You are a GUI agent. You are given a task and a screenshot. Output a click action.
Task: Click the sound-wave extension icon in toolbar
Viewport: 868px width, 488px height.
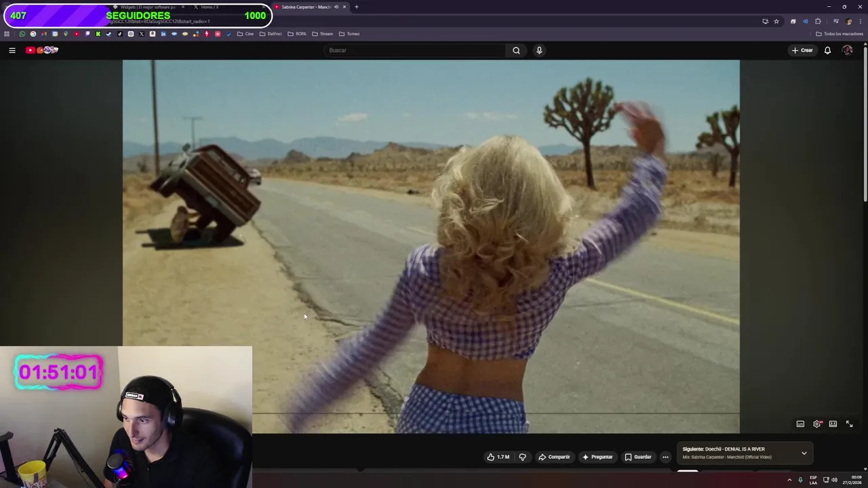coord(806,22)
